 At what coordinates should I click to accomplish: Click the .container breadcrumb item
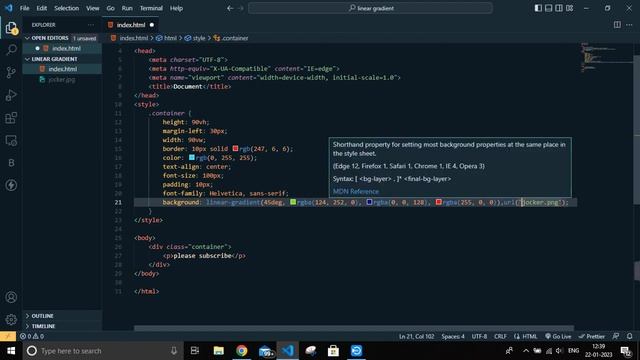pyautogui.click(x=235, y=38)
